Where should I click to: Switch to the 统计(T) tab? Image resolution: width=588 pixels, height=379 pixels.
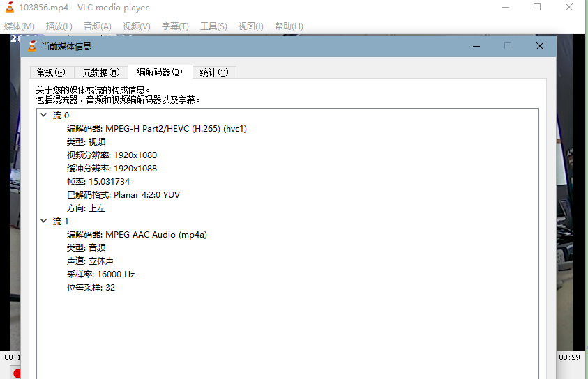pos(214,72)
